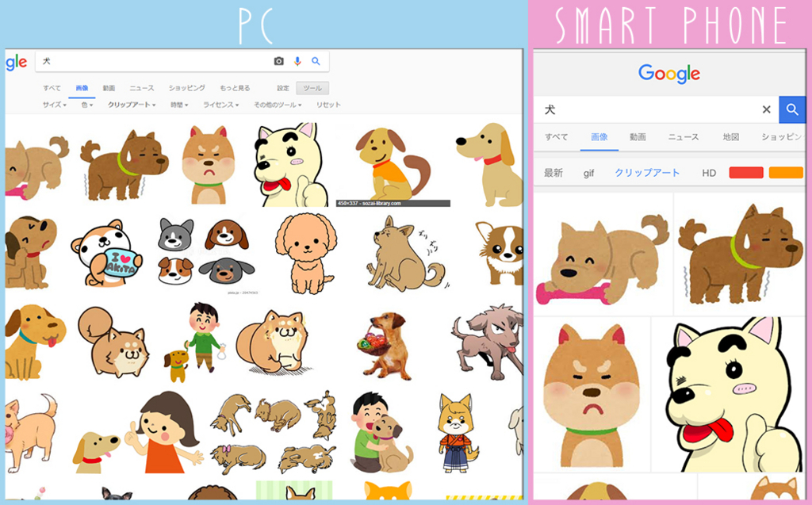Switch to the PC ニュース tab
This screenshot has height=505, width=812.
142,88
